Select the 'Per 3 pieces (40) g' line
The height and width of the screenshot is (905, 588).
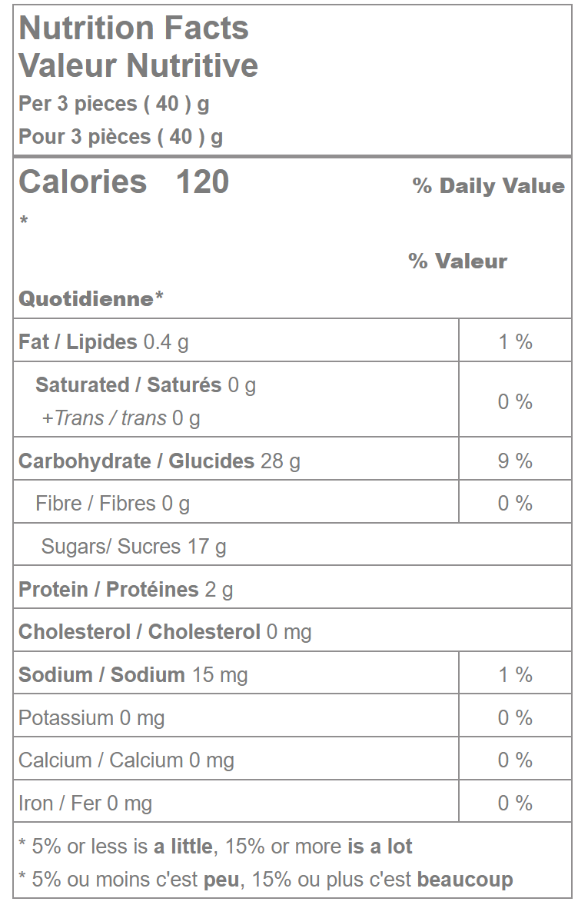click(x=114, y=103)
